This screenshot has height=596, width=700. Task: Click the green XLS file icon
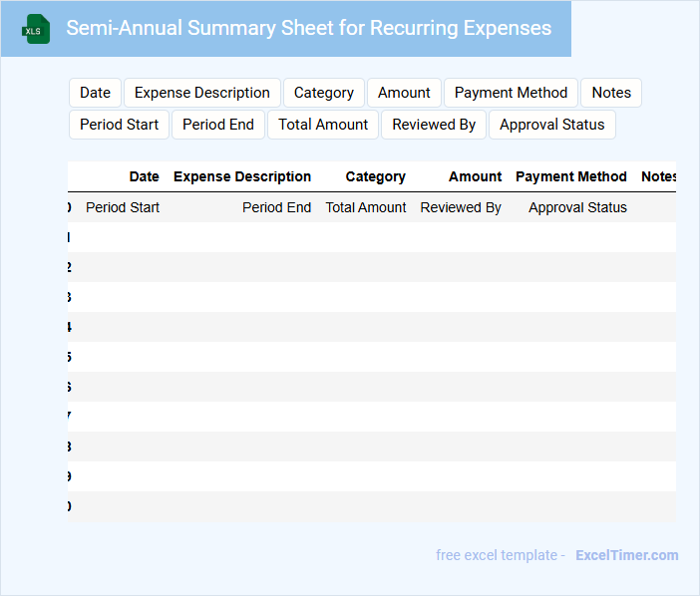pyautogui.click(x=36, y=29)
